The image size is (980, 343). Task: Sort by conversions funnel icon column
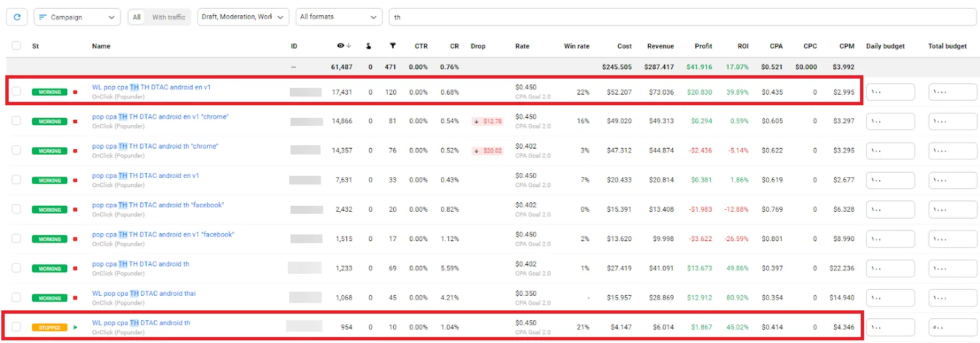[393, 46]
